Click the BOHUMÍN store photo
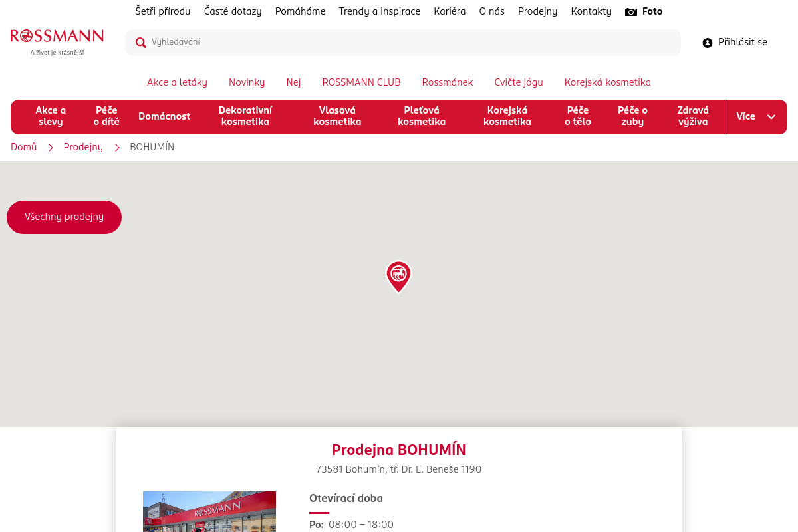The width and height of the screenshot is (798, 532). 209,511
